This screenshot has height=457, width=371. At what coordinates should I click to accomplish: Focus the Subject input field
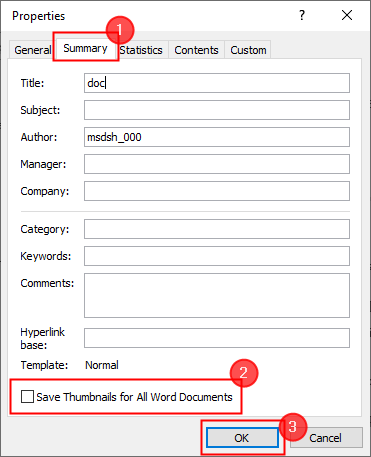tap(217, 110)
